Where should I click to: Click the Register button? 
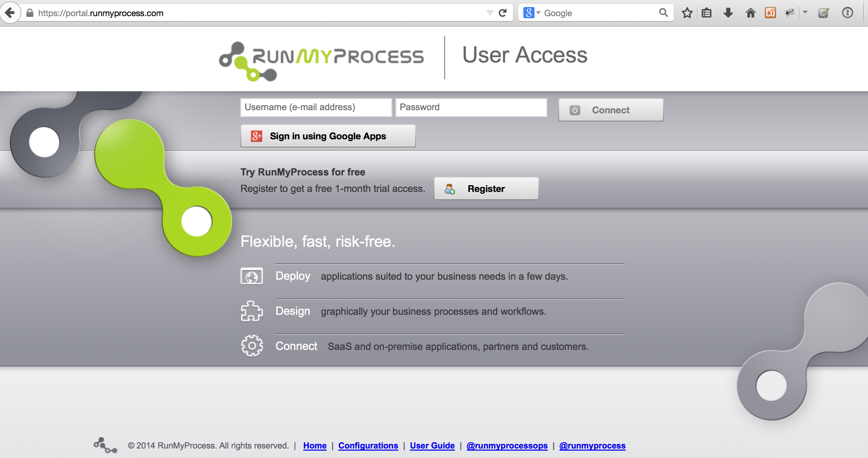pos(486,188)
